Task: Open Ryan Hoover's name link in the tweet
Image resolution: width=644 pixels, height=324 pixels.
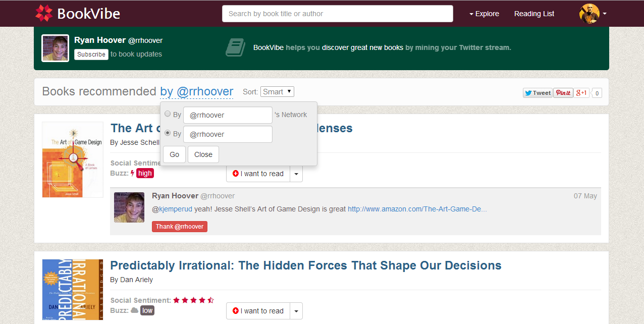Action: [x=175, y=196]
